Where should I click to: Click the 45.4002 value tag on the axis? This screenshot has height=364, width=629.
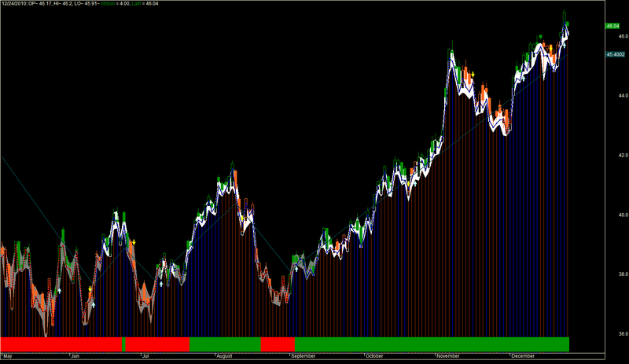[x=616, y=54]
